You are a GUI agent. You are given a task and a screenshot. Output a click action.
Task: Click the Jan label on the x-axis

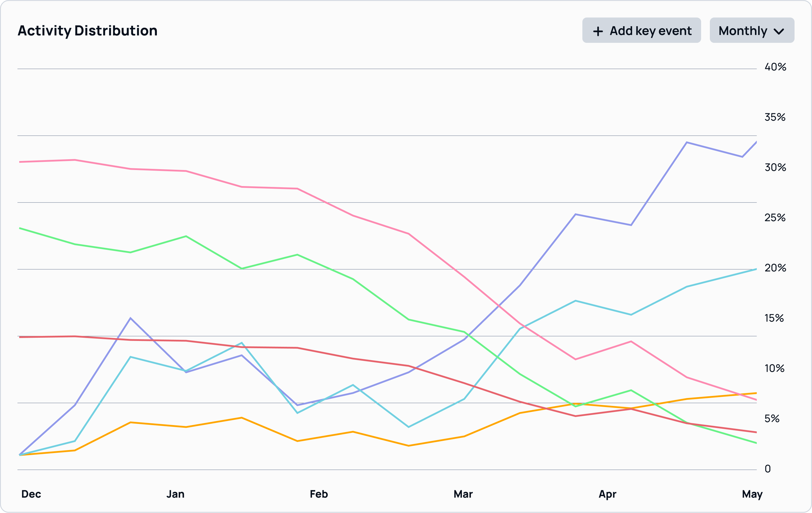tap(175, 494)
